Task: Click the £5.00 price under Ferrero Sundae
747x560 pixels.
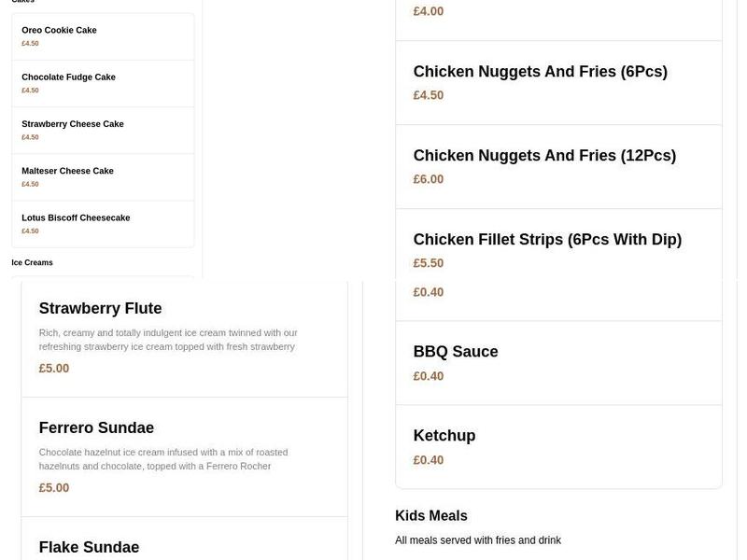Action: point(53,487)
